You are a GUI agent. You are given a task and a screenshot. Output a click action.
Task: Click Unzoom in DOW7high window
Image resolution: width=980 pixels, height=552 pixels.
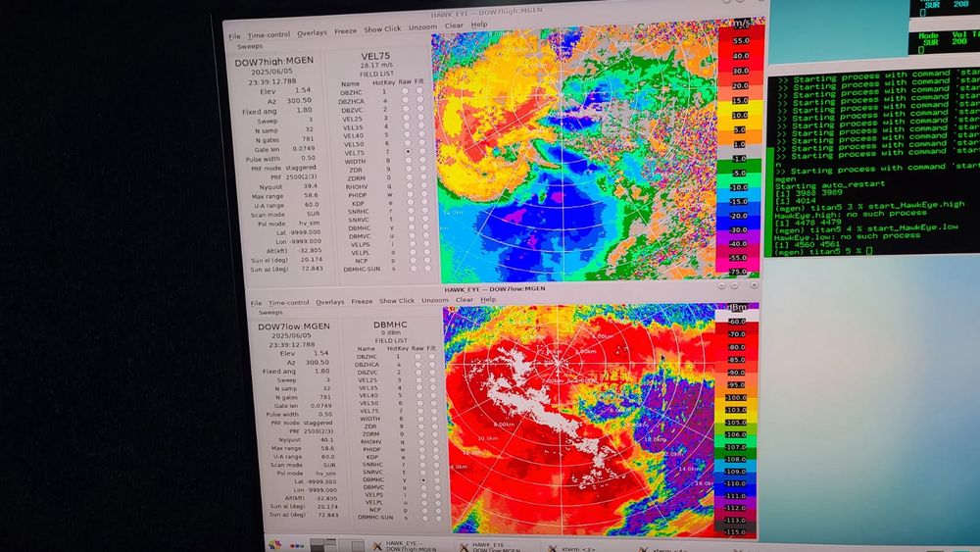[423, 26]
